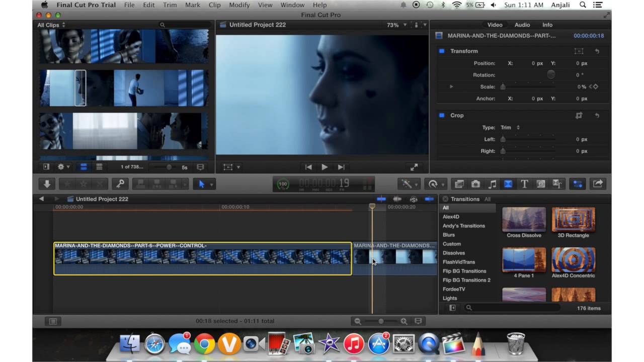
Task: Open the keyword editor key icon
Action: (120, 184)
